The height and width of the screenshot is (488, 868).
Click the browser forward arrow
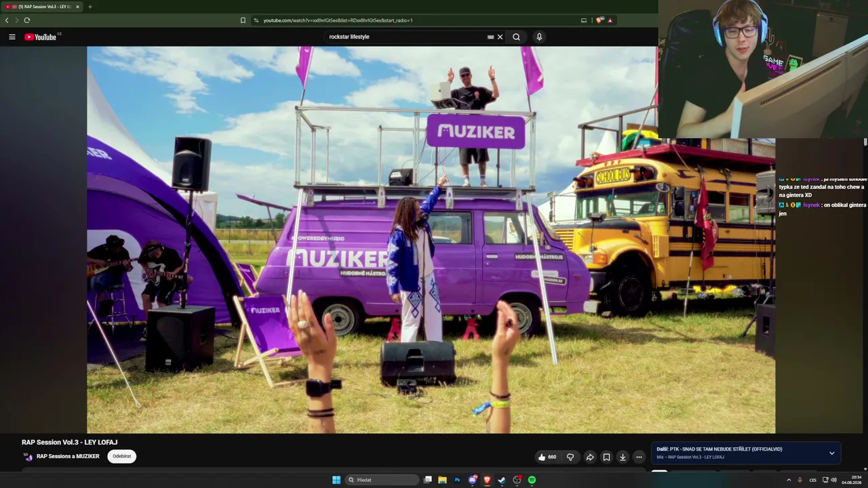(17, 20)
